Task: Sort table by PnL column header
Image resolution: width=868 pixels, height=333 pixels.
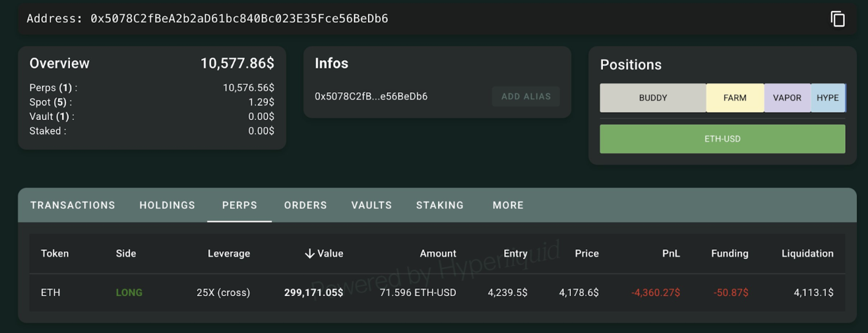Action: click(671, 253)
